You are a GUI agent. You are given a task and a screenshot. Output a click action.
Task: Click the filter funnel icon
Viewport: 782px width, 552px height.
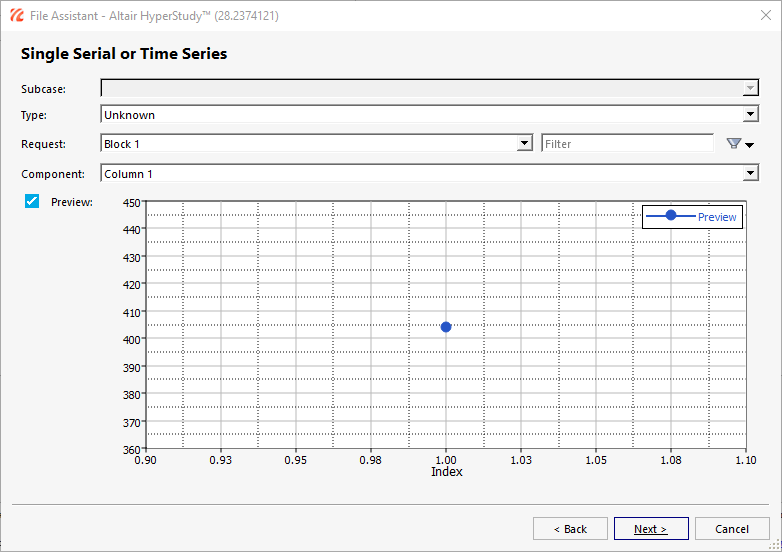pos(733,144)
